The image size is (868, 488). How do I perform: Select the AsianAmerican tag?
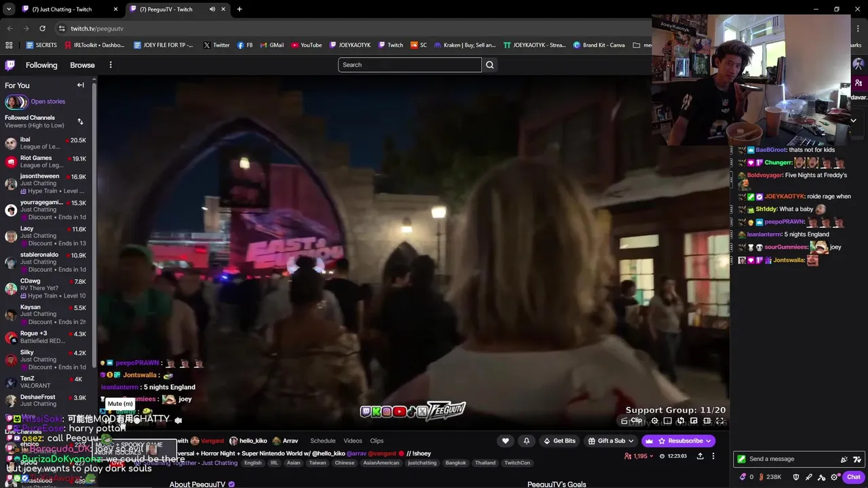[x=382, y=463]
